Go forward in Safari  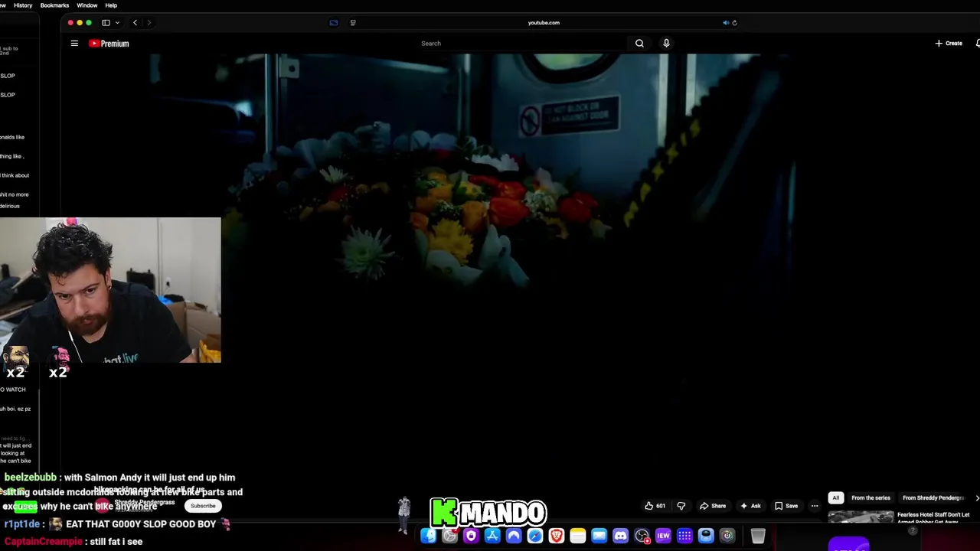coord(149,23)
